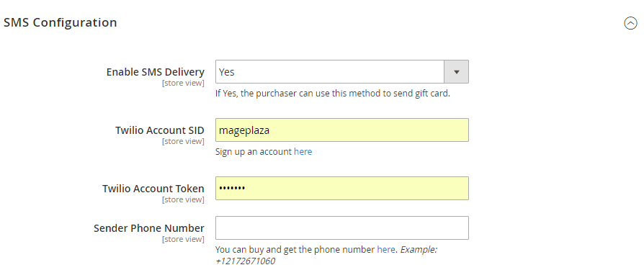Follow the 'here' link to sign up an account

(x=303, y=152)
